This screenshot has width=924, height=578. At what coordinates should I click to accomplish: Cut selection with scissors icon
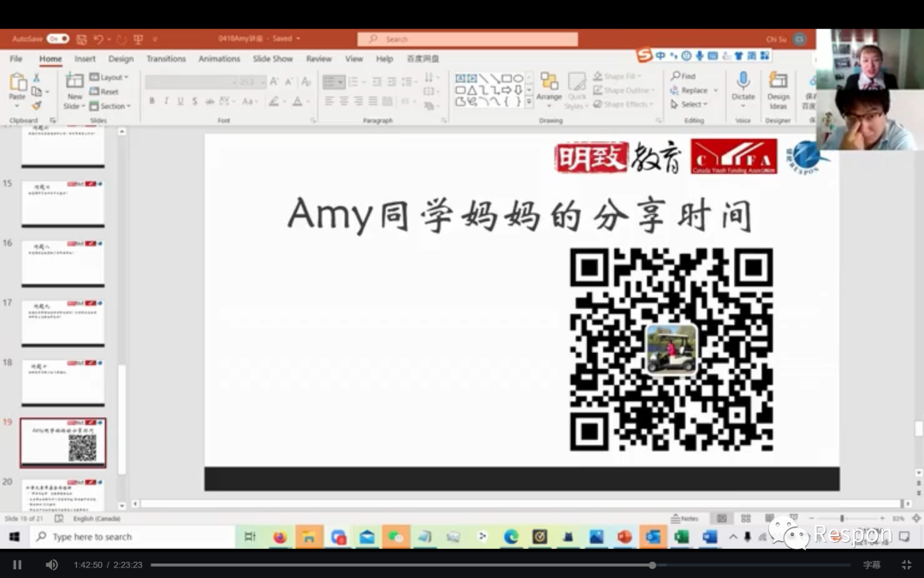37,77
